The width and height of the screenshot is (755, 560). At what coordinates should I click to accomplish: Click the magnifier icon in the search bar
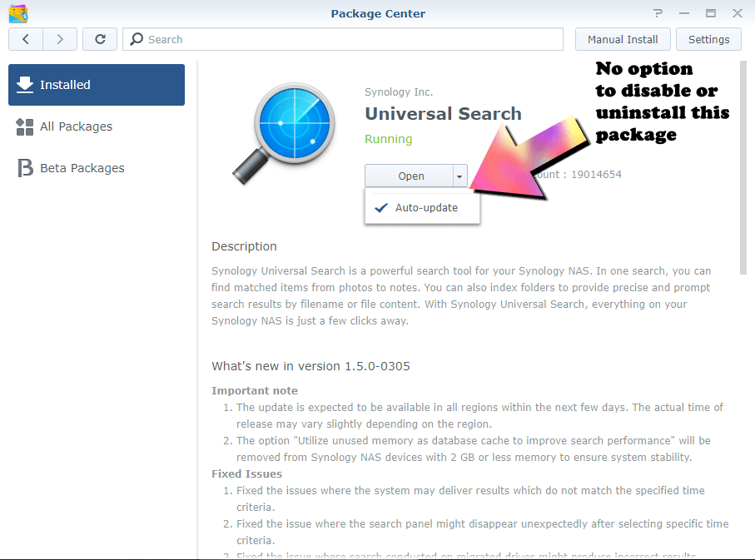tap(137, 39)
